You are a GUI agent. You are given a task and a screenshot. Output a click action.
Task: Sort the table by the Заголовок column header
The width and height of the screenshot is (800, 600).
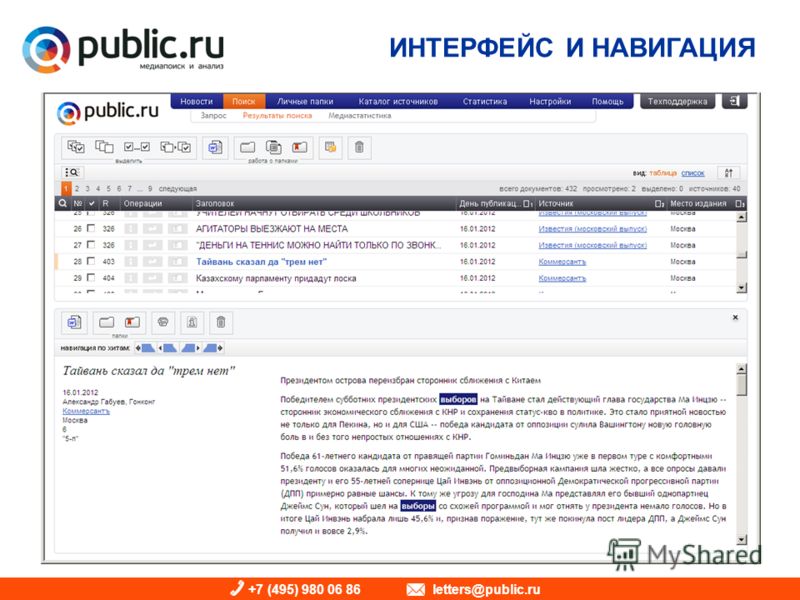pos(215,203)
